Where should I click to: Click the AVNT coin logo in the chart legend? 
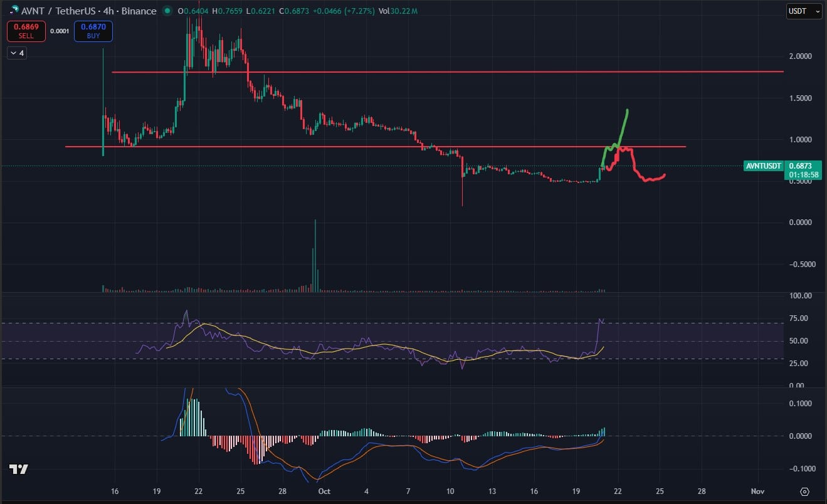[14, 11]
